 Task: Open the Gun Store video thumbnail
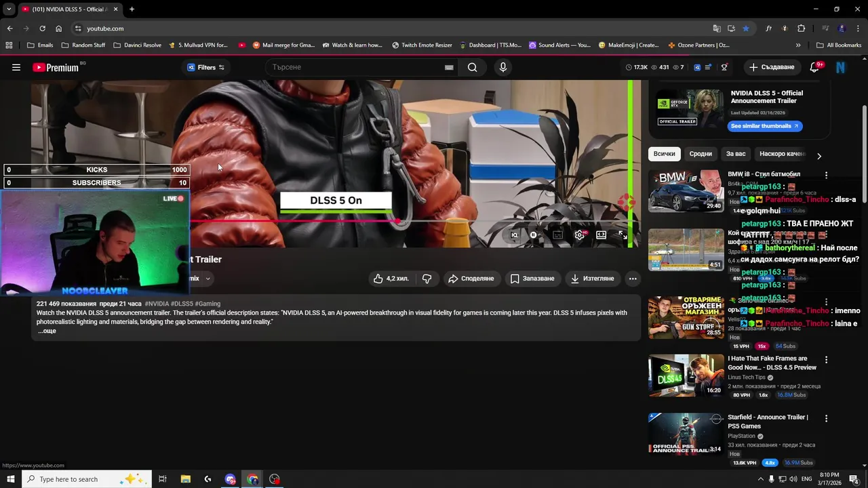pyautogui.click(x=686, y=317)
